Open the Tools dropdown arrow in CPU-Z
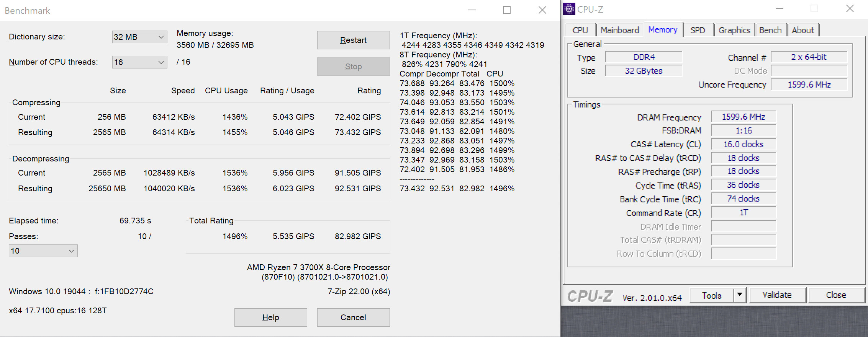Viewport: 868px width, 337px height. pyautogui.click(x=740, y=295)
